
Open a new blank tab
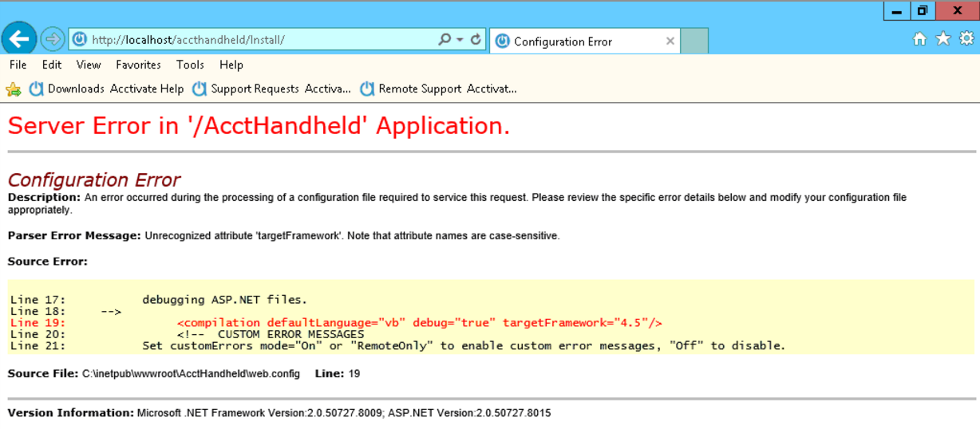(x=694, y=41)
